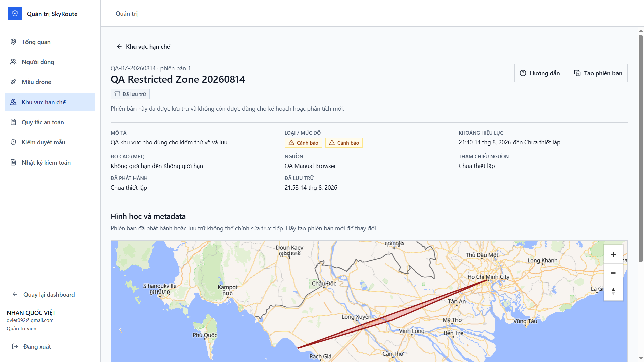
Task: Open Quy tắc an toàn page
Action: (x=50, y=122)
